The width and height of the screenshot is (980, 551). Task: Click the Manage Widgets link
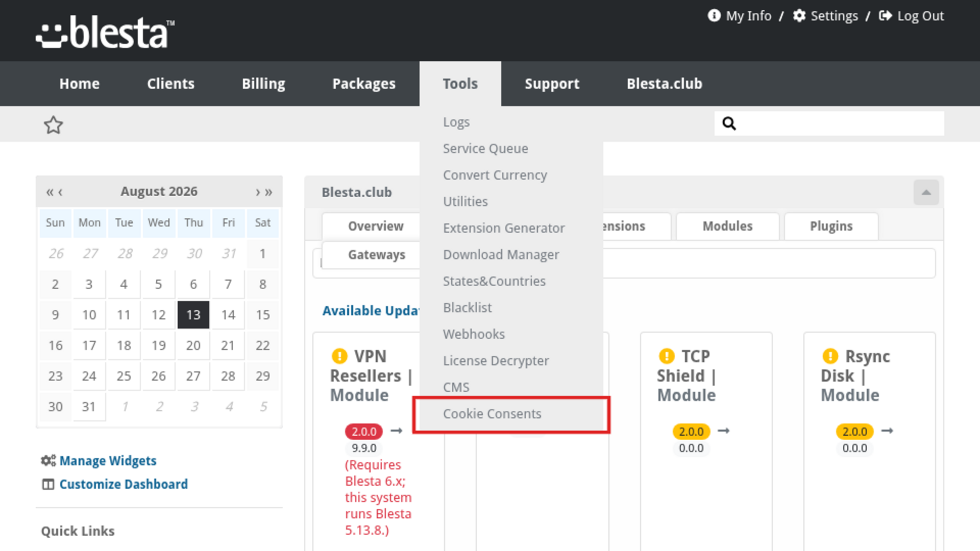coord(108,461)
